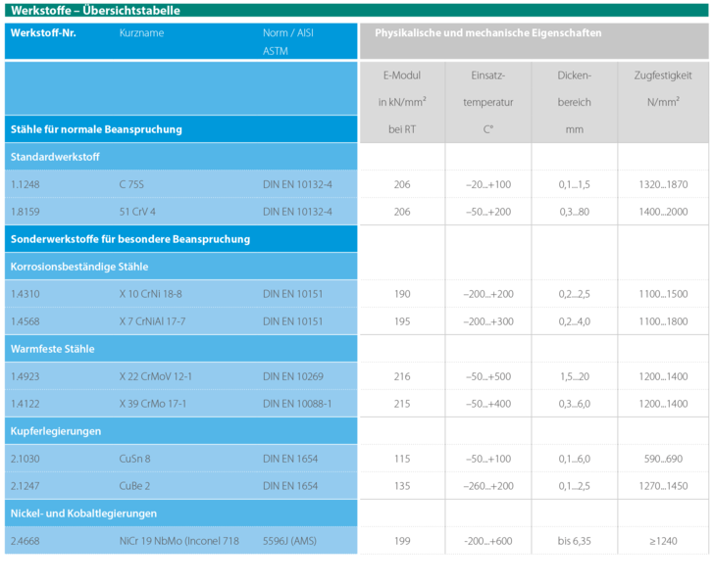Click the 'E-Modul' column heading
714x588 pixels.
coord(402,75)
